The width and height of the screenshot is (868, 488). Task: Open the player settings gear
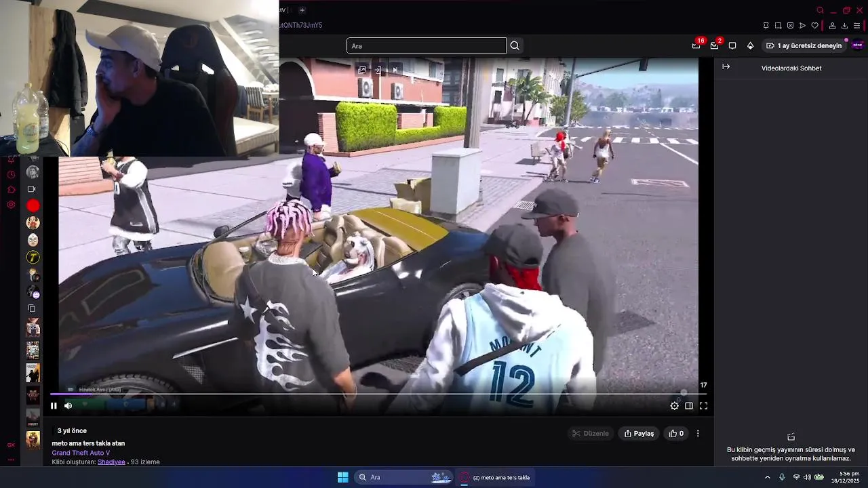(674, 406)
